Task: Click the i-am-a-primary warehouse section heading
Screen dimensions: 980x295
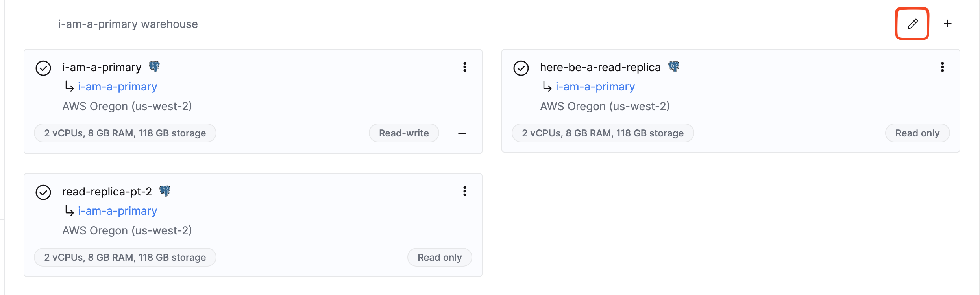Action: [x=128, y=24]
